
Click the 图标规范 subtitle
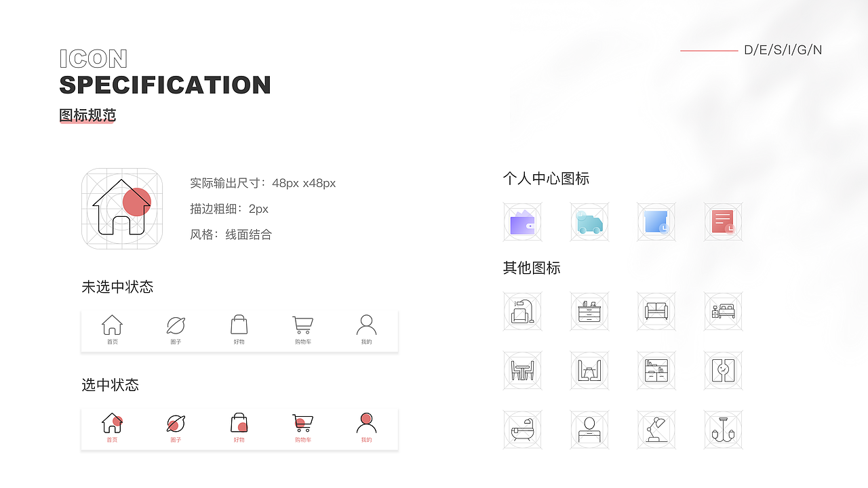point(87,115)
